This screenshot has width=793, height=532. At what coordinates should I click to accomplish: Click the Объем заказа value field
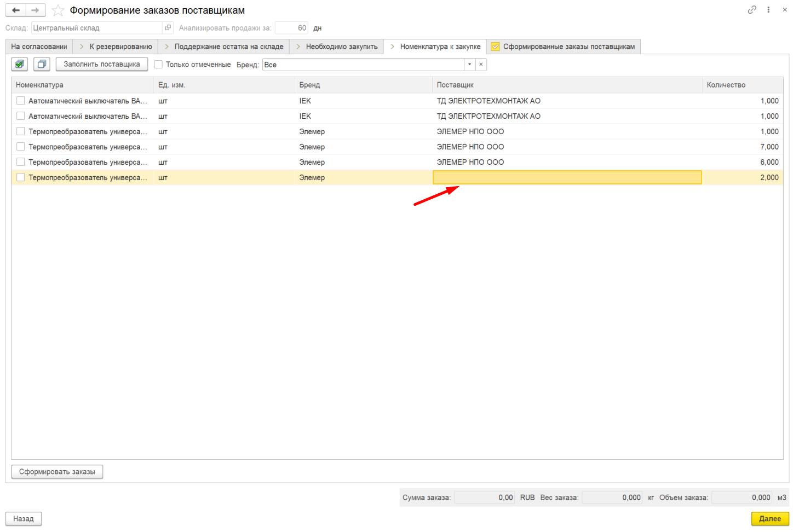click(x=742, y=498)
